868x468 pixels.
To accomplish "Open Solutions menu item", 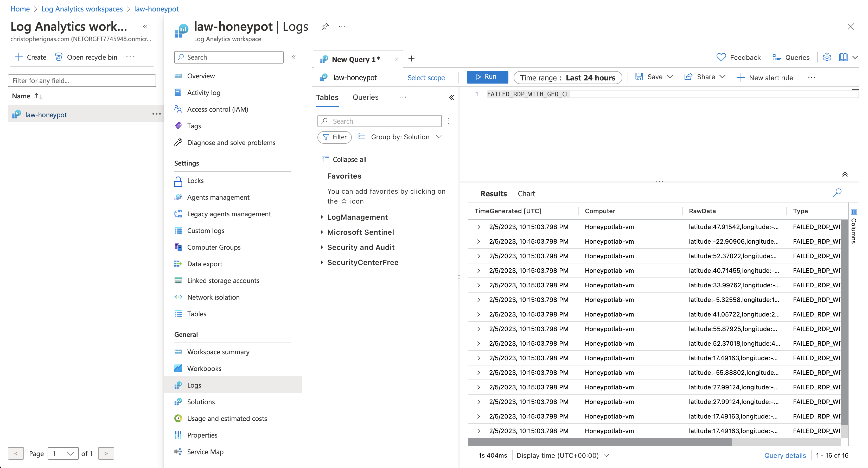I will [201, 402].
